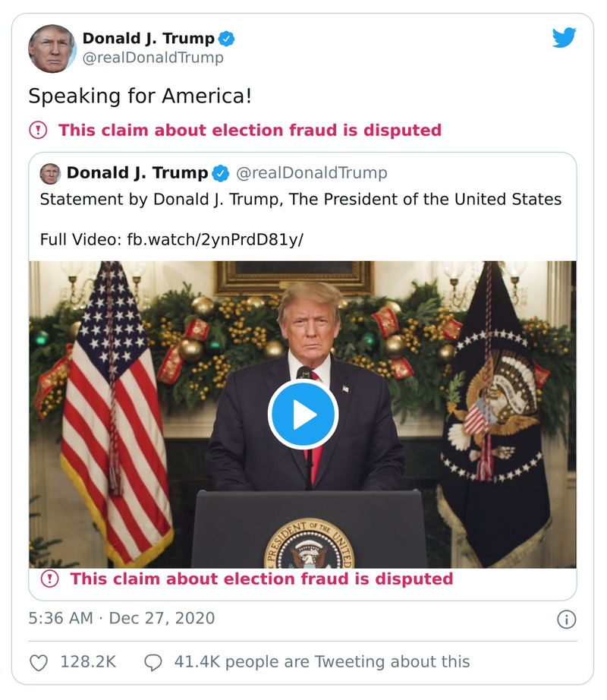This screenshot has height=700, width=607.
Task: Click the Twitter bird logo
Action: 563,39
